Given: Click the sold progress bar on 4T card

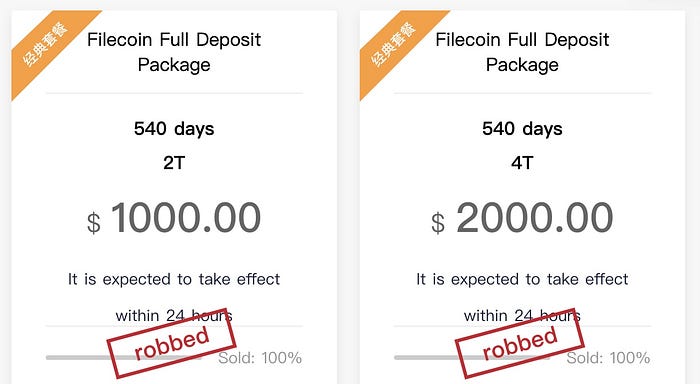Looking at the screenshot, I should click(472, 358).
